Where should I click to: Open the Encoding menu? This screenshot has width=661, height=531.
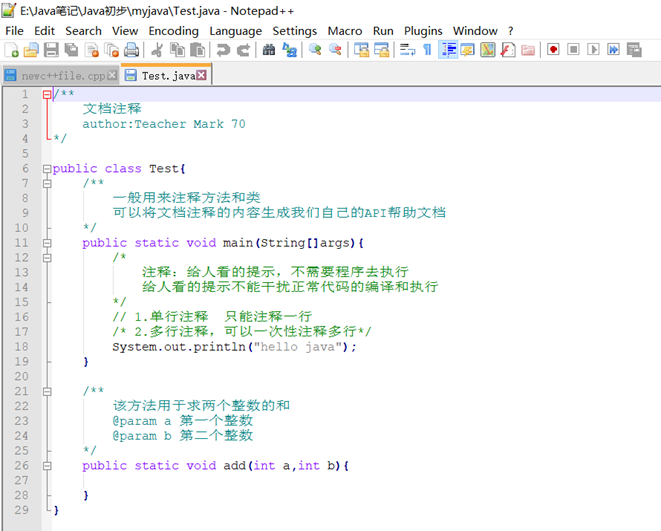pos(173,31)
